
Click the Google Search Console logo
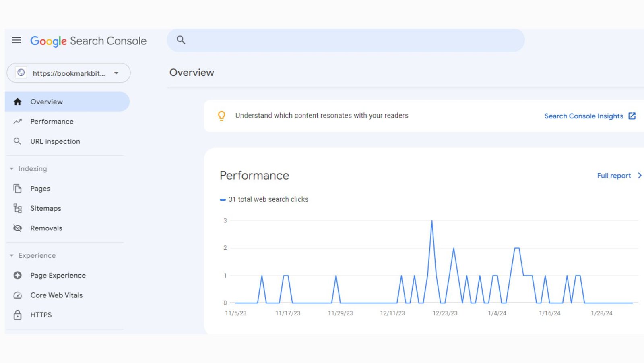point(89,41)
